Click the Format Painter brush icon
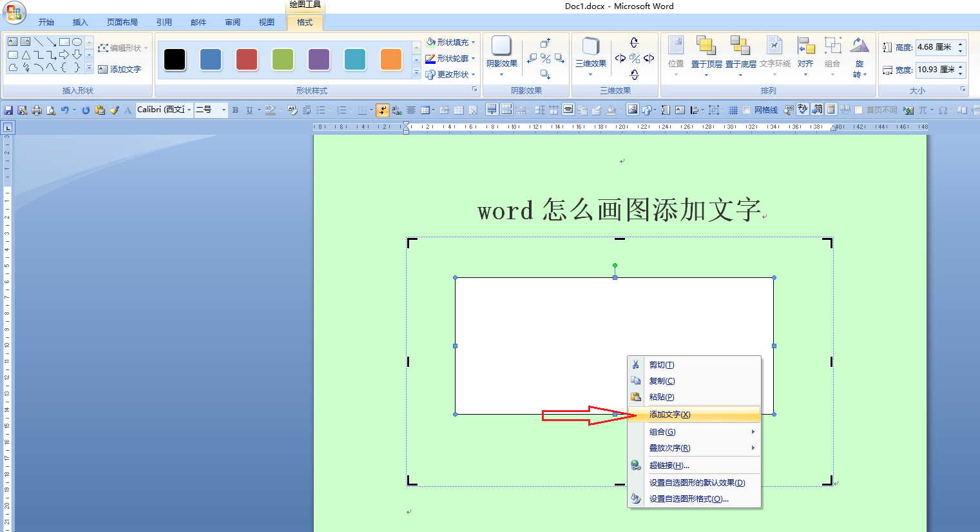 [x=114, y=110]
